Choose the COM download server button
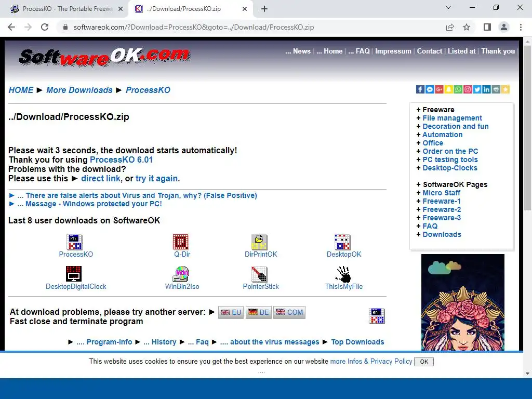This screenshot has width=532, height=399. [x=289, y=312]
